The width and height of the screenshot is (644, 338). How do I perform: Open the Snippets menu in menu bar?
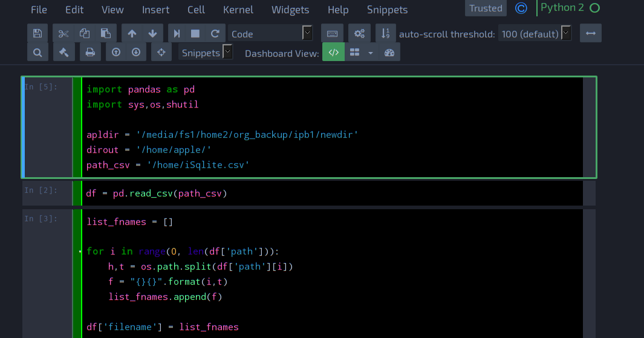(x=387, y=10)
